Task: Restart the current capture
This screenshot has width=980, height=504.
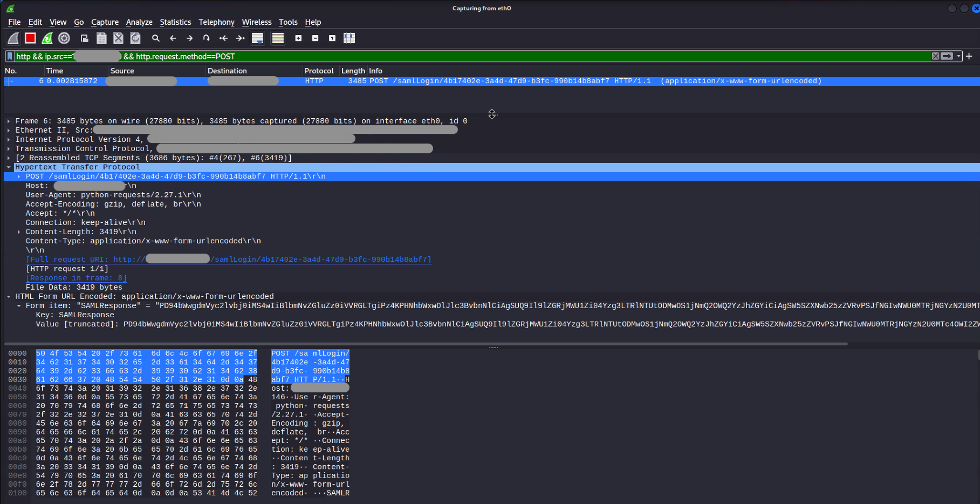Action: coord(47,38)
